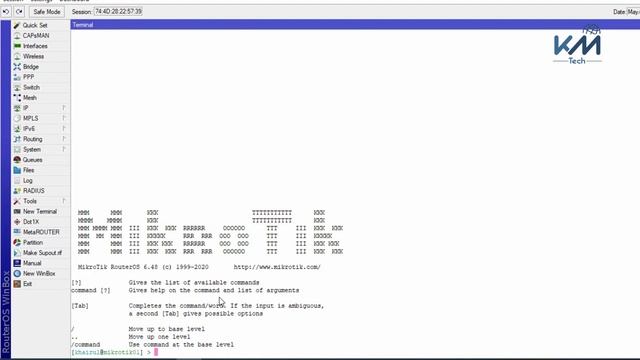
Task: Click the MPLS menu icon
Action: coord(17,118)
